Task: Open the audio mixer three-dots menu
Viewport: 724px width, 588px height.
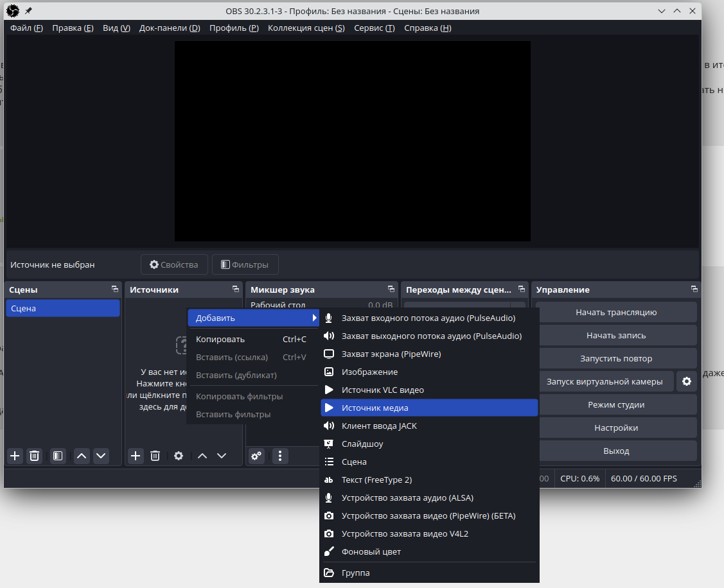Action: coord(279,456)
